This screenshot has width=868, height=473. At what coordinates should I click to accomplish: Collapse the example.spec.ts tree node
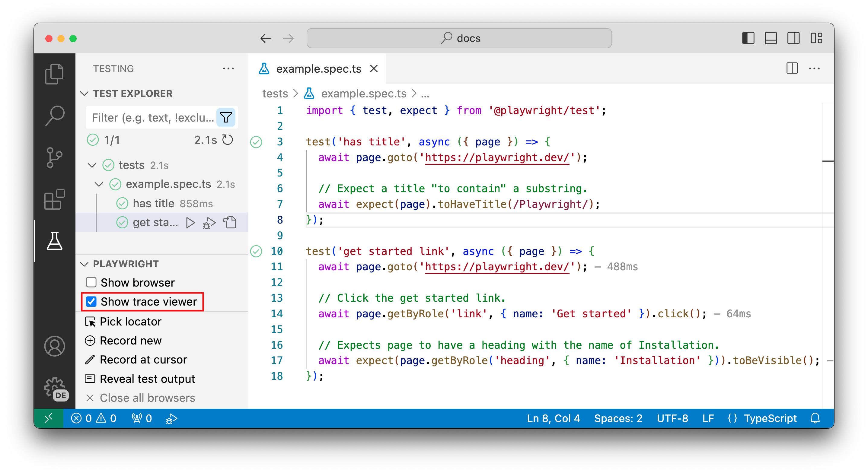tap(99, 184)
